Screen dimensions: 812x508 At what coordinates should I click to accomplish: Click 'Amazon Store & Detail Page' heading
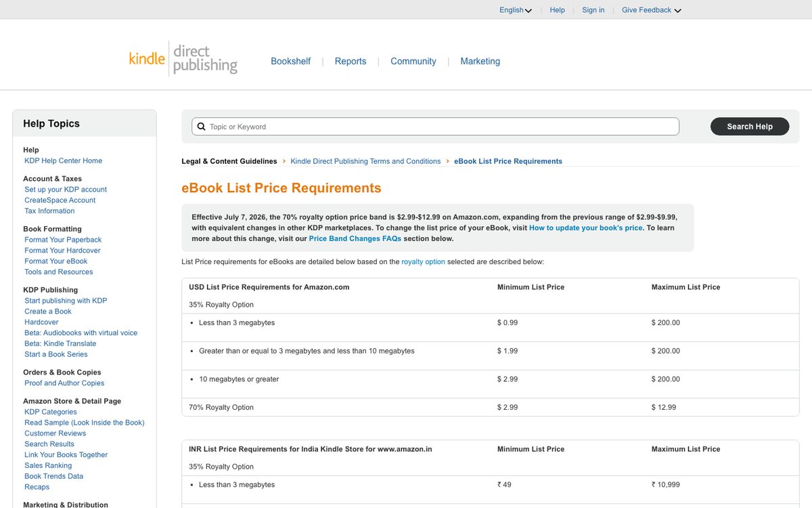click(x=72, y=401)
